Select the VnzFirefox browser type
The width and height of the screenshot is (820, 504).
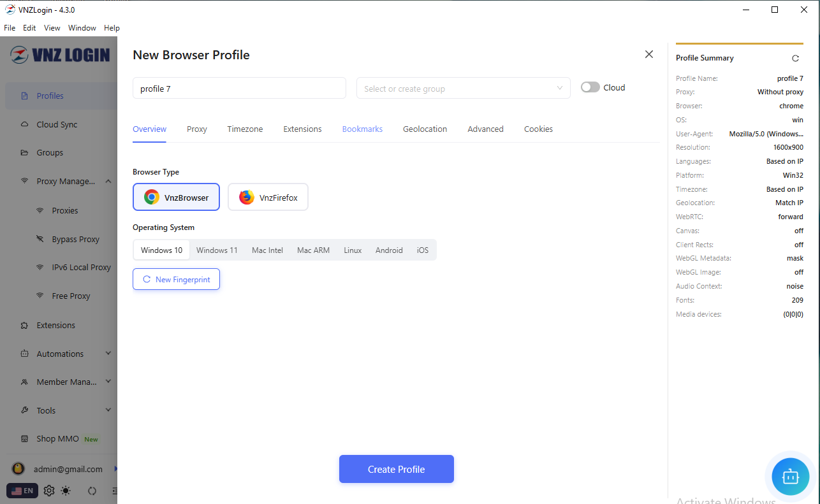(x=268, y=197)
